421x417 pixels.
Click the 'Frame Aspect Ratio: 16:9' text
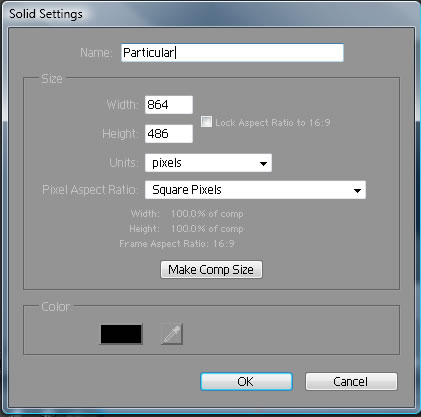tap(177, 244)
